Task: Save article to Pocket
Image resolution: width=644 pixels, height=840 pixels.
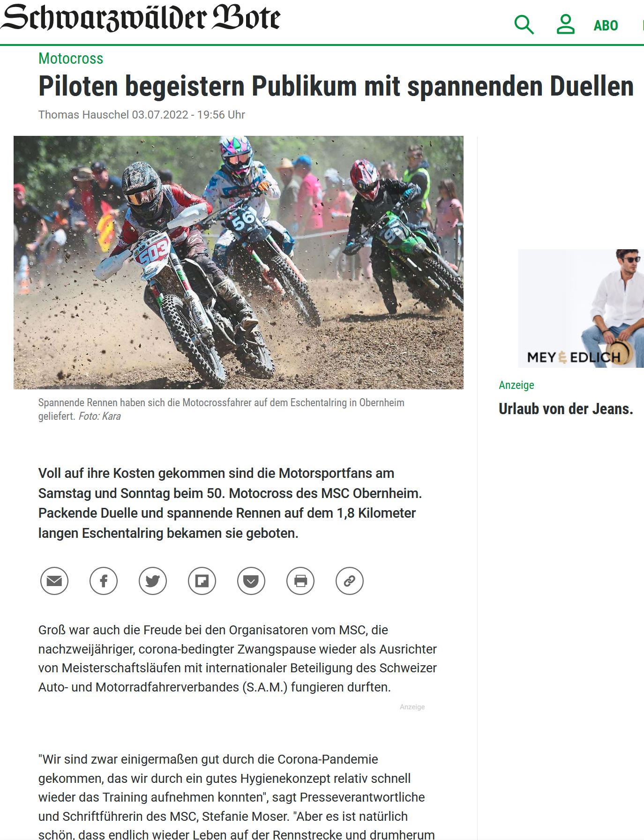Action: click(x=251, y=581)
